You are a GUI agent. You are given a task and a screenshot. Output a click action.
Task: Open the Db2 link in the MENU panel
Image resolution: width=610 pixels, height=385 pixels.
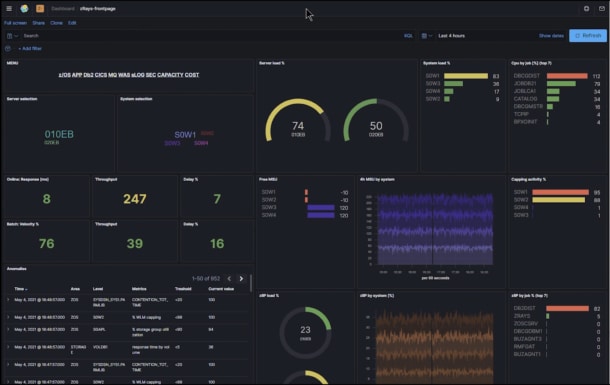(88, 75)
